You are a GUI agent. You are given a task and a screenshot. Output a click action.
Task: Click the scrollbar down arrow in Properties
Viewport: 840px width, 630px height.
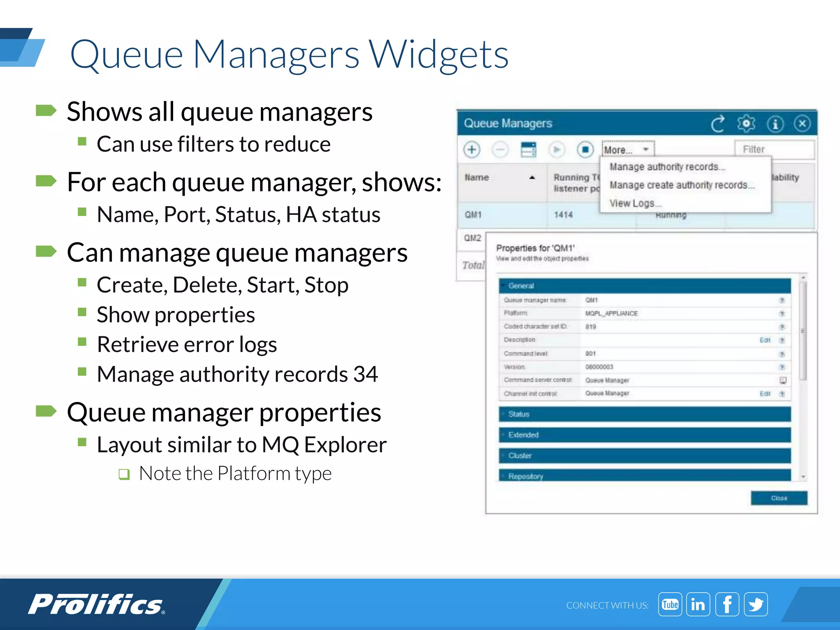click(x=803, y=477)
